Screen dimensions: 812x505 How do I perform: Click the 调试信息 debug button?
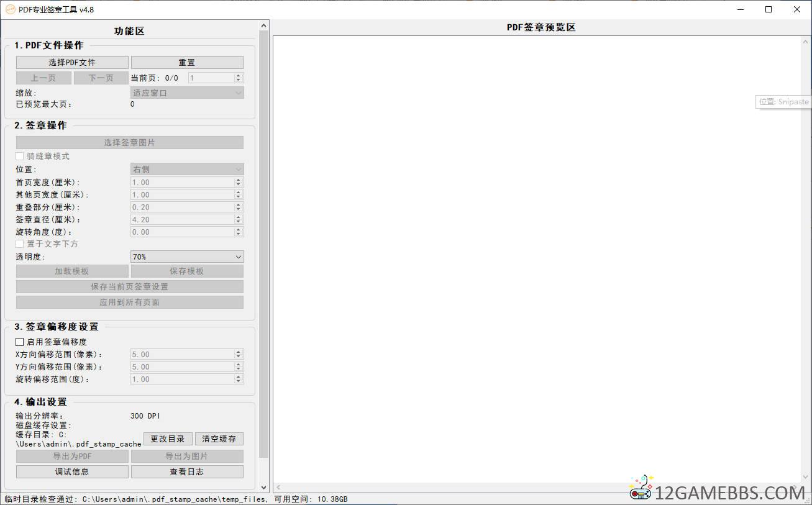pos(72,471)
